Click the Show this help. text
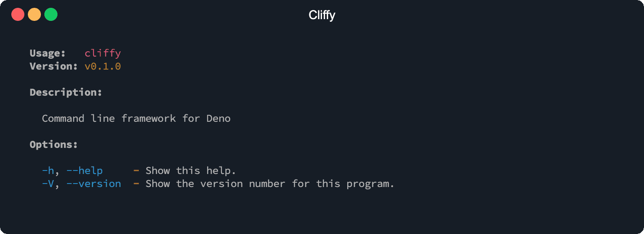644x234 pixels. point(191,171)
